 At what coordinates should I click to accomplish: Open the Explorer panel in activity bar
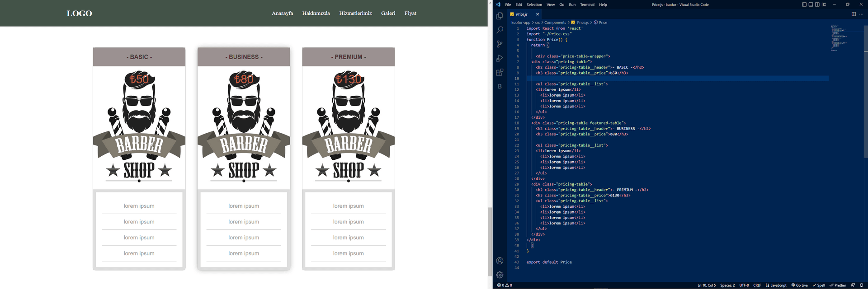point(500,16)
